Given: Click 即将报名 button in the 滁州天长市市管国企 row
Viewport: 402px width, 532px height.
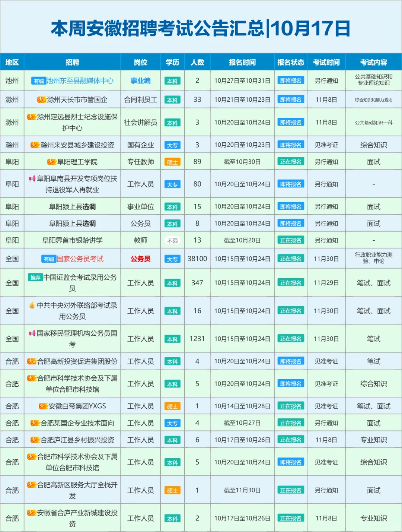Looking at the screenshot, I should (x=291, y=99).
